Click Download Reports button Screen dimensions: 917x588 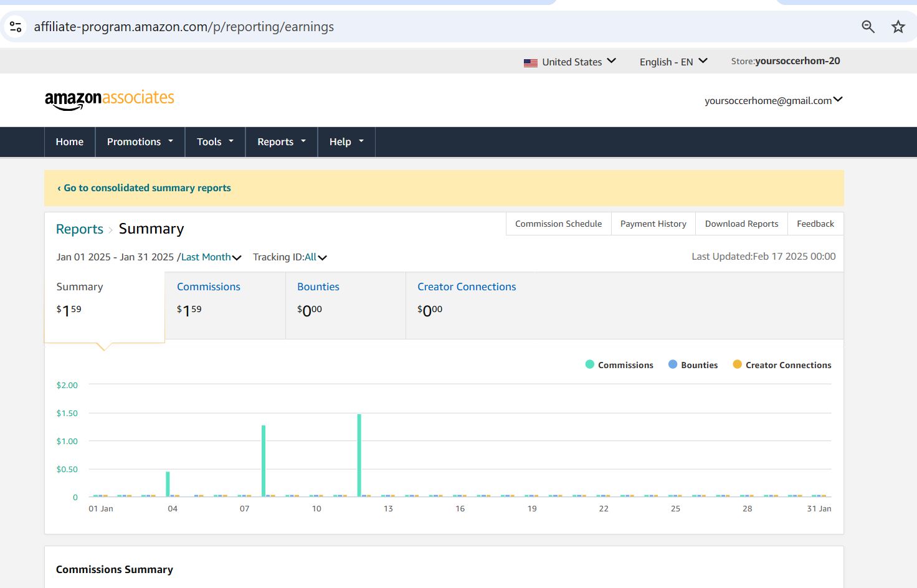tap(742, 224)
